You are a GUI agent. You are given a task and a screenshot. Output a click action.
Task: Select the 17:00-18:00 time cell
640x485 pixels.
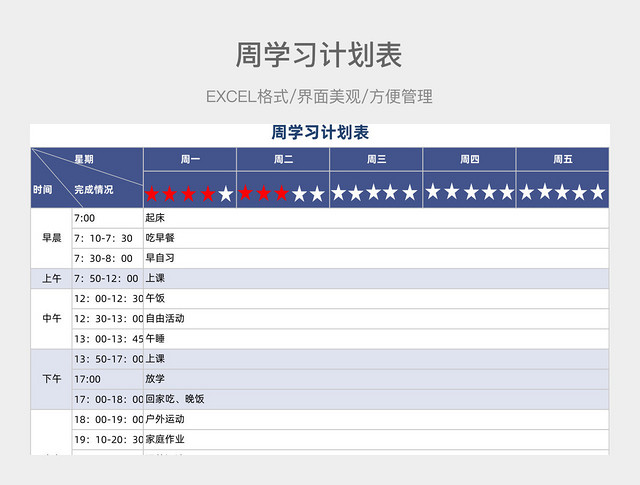(108, 399)
